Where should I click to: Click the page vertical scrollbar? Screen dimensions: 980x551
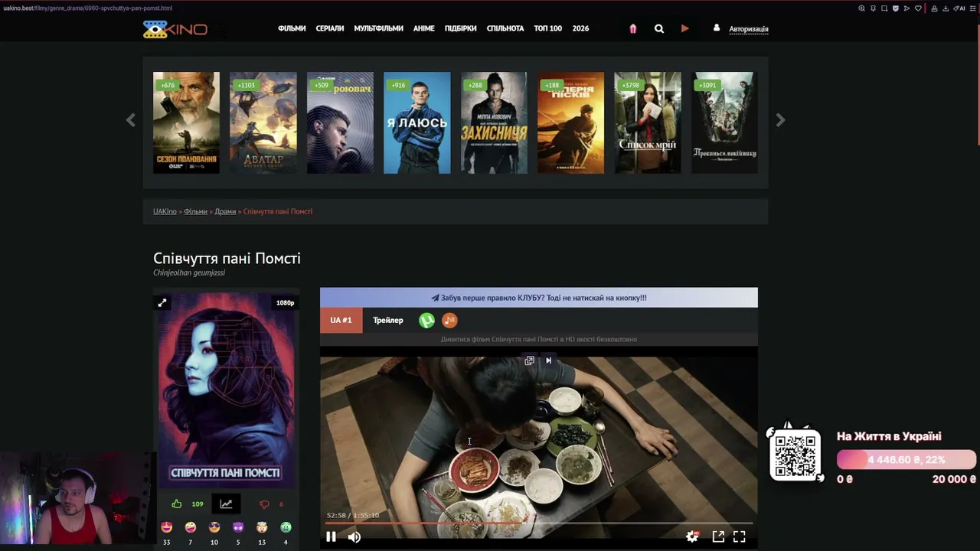click(x=978, y=84)
